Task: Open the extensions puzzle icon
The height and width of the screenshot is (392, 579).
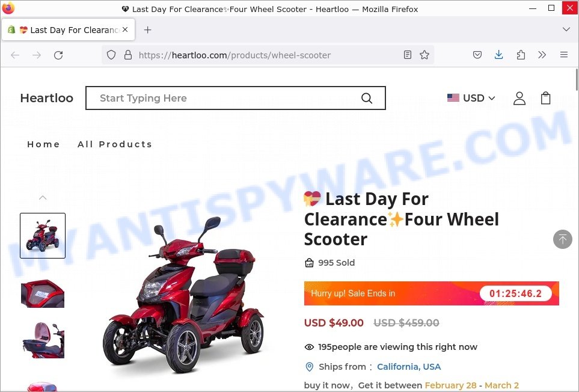Action: (521, 55)
